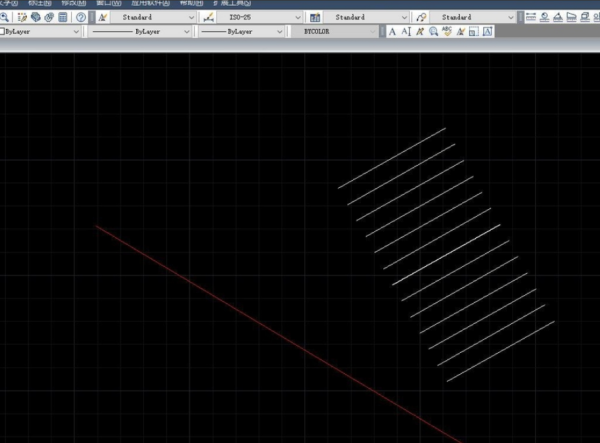Open the QuickCalc calculator icon
Screen dimensions: 600x443
click(x=63, y=17)
